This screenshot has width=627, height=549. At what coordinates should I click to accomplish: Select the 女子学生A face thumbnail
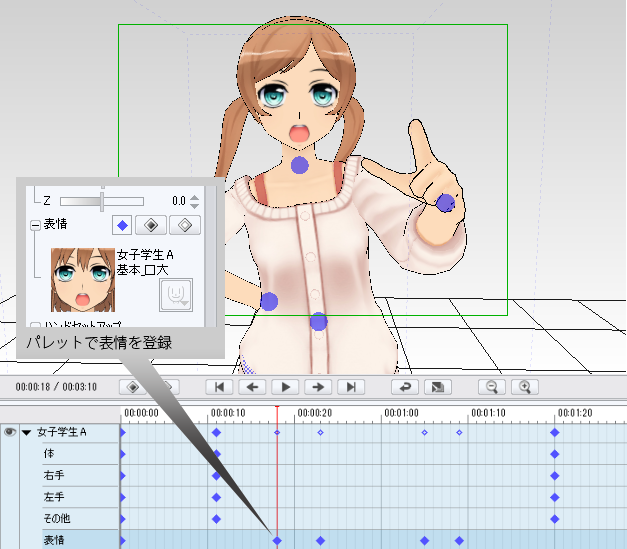(83, 280)
